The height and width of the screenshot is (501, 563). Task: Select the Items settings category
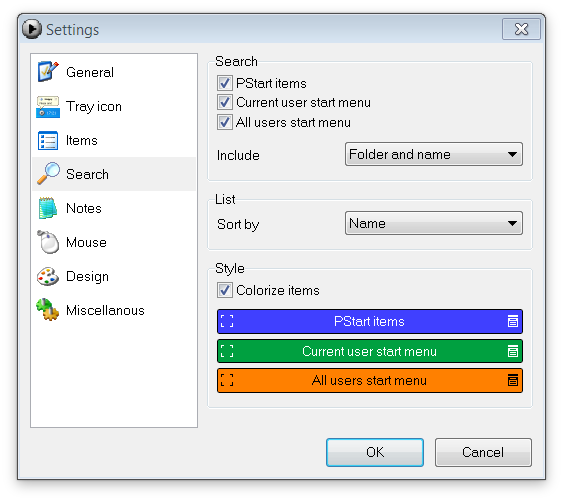pos(114,140)
